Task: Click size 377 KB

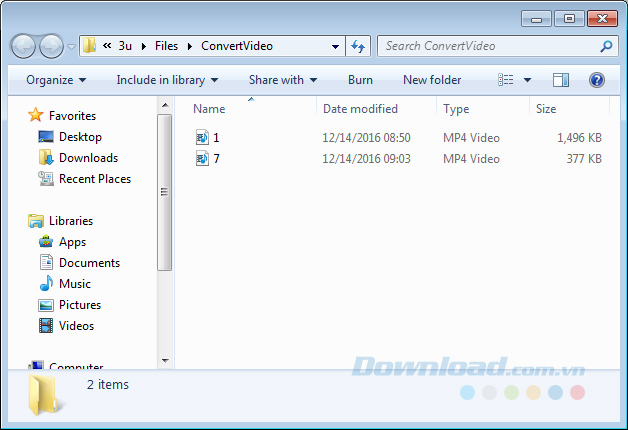Action: pos(584,159)
